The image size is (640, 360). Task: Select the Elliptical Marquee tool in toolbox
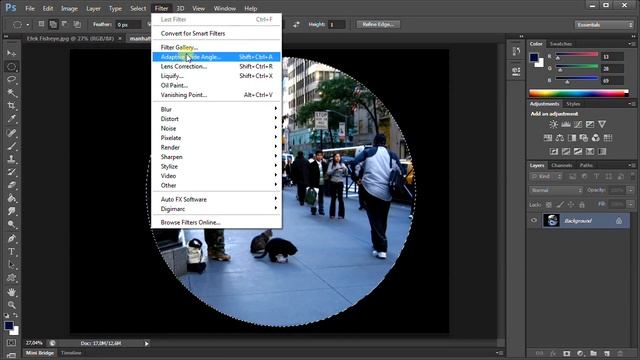tap(11, 67)
